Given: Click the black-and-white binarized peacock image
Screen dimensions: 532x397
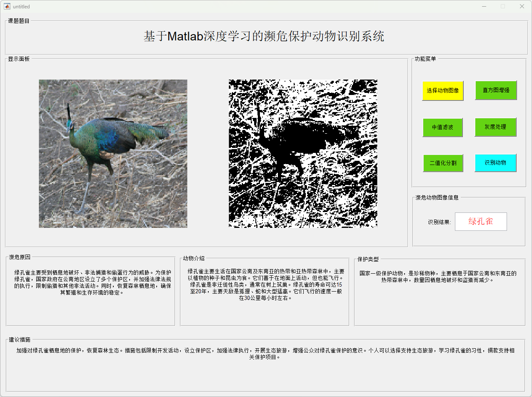Looking at the screenshot, I should click(x=303, y=154).
